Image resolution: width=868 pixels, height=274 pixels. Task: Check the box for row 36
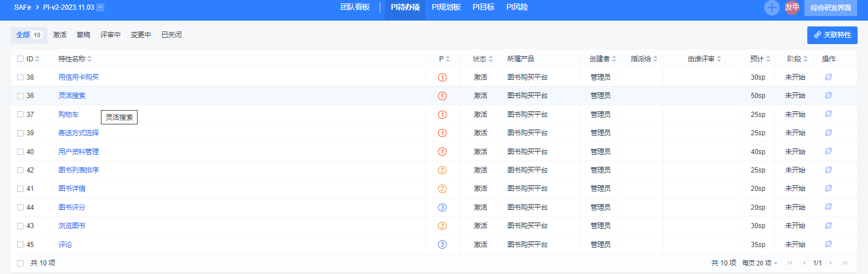(x=20, y=96)
